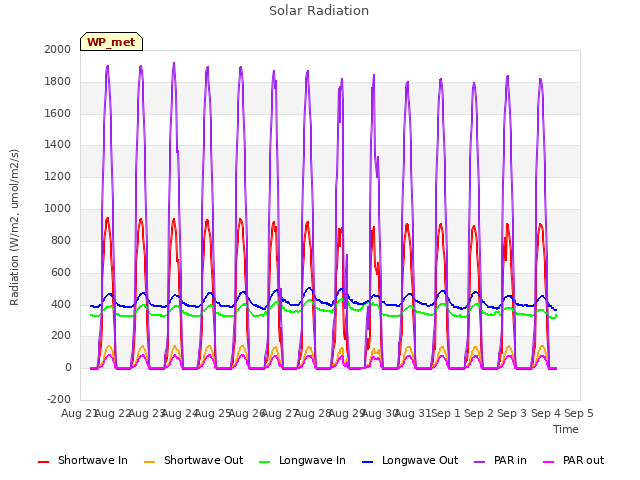Image resolution: width=640 pixels, height=480 pixels.
Task: Click the Shortwave Out legend label
Action: coord(203,460)
